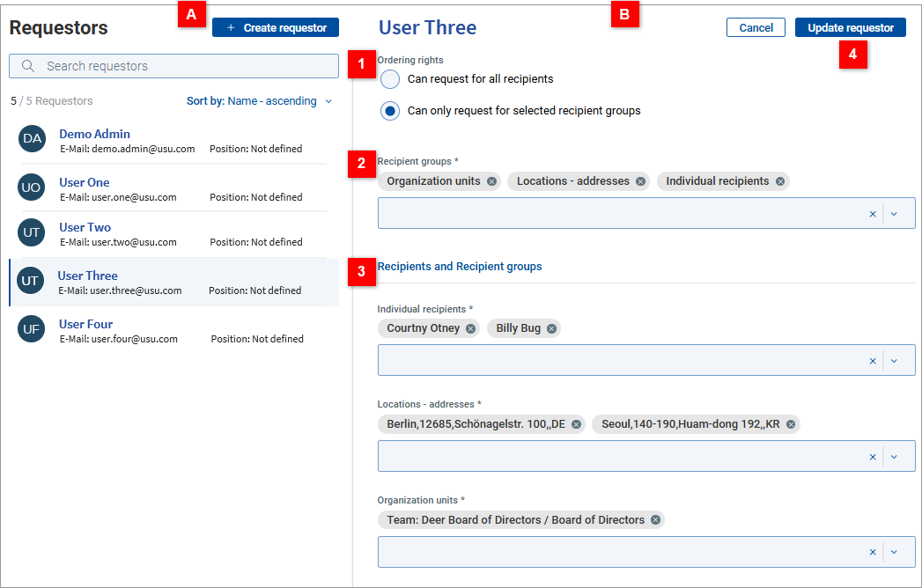The width and height of the screenshot is (922, 588).
Task: Remove the Seoul address chip
Action: (x=791, y=424)
